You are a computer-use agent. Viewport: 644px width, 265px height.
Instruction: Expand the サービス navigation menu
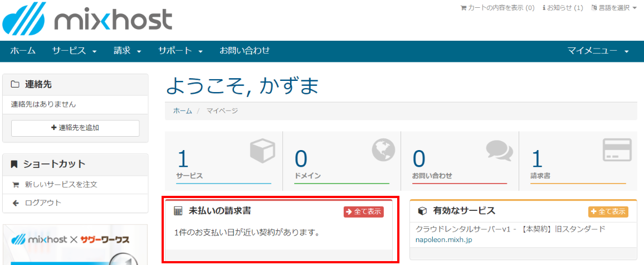click(x=74, y=51)
